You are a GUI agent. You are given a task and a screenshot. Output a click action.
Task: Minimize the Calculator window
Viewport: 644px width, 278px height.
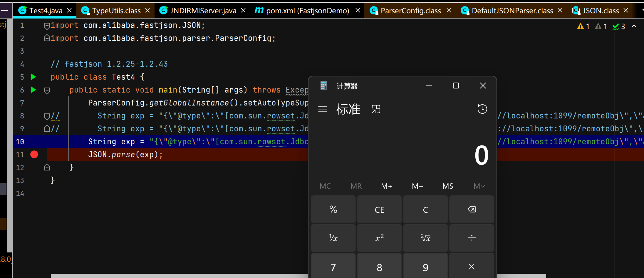(x=429, y=86)
